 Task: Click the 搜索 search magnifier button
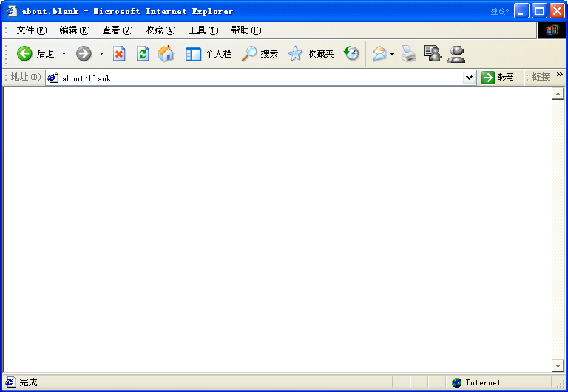[260, 54]
